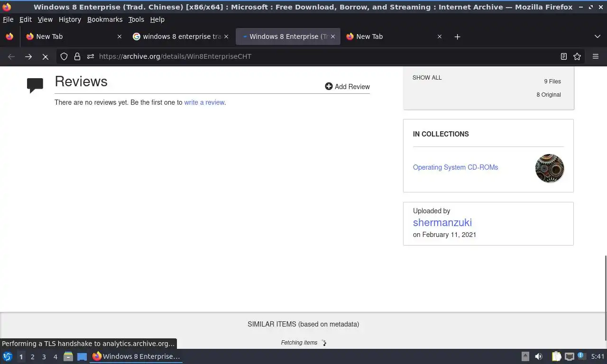The image size is (607, 364).
Task: Open Operating System CD-ROMs collection link
Action: 455,167
